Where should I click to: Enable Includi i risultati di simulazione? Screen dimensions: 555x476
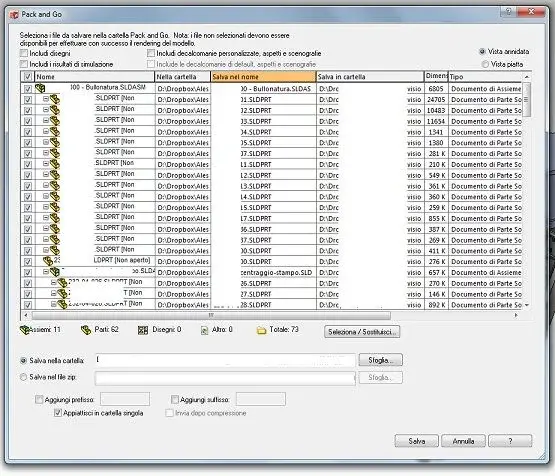pos(24,64)
